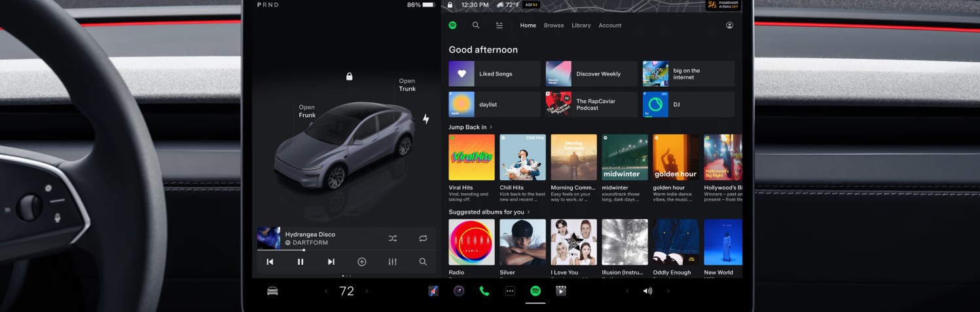980x312 pixels.
Task: Open the Spotify logo in the top navigation
Action: (x=452, y=26)
